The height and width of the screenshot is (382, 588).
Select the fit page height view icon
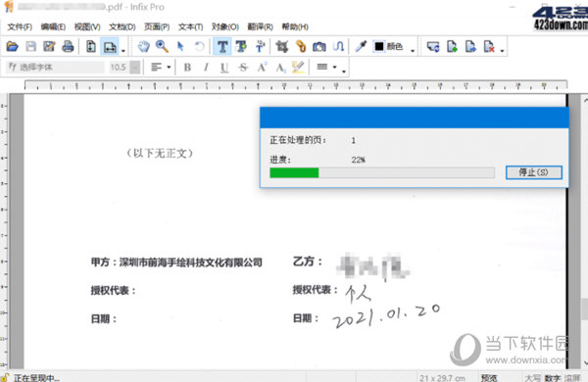point(91,46)
